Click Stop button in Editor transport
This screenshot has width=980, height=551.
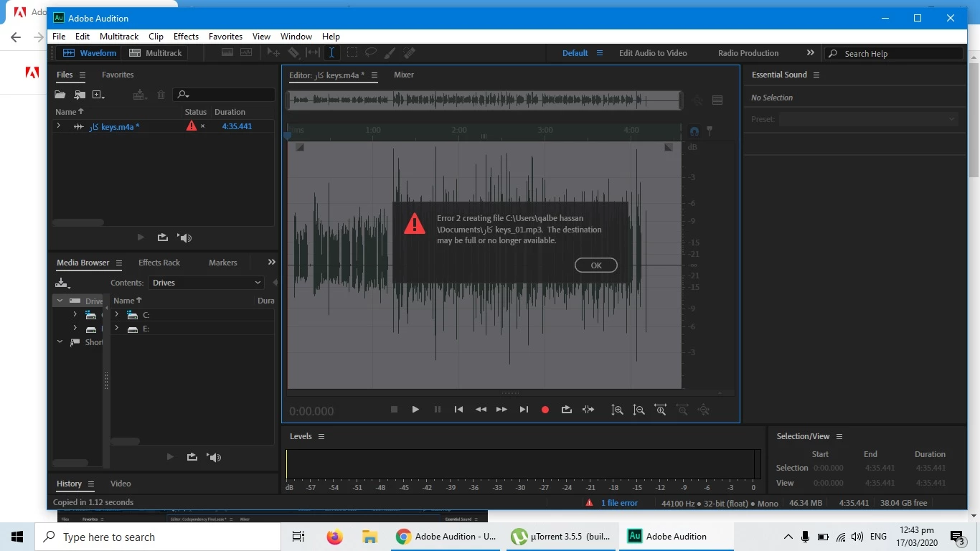click(394, 410)
